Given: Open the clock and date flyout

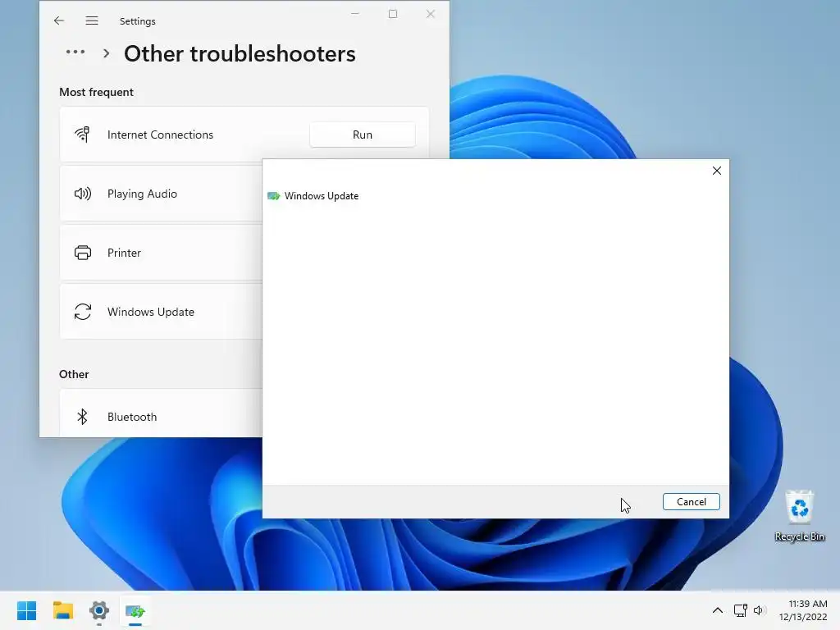Looking at the screenshot, I should 802,610.
